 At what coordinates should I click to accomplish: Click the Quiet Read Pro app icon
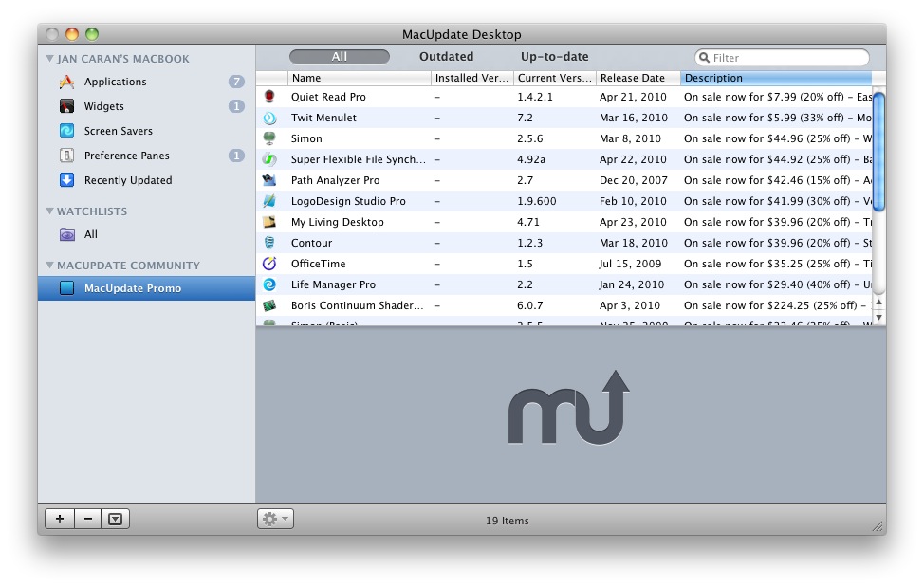pyautogui.click(x=270, y=97)
